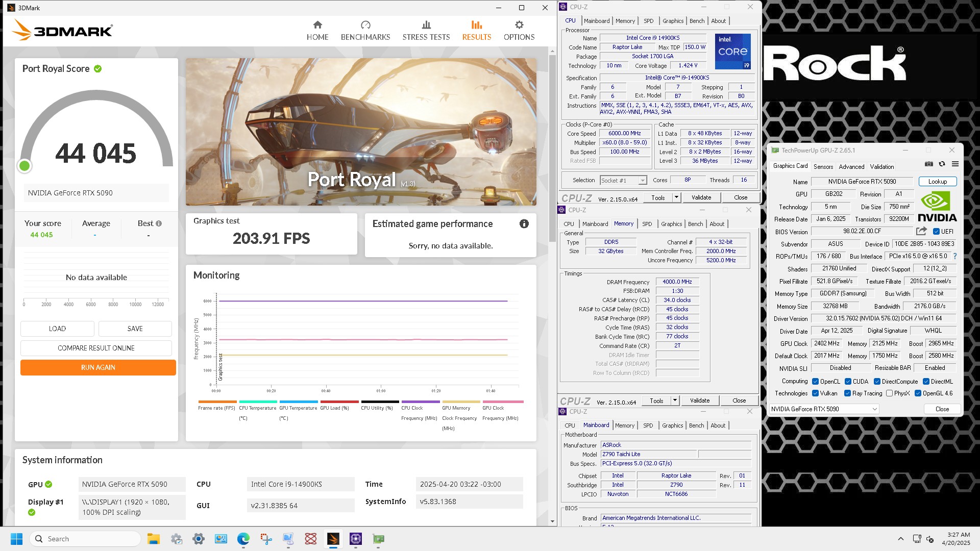
Task: Open STRESS TESTS in 3DMark
Action: tap(426, 31)
